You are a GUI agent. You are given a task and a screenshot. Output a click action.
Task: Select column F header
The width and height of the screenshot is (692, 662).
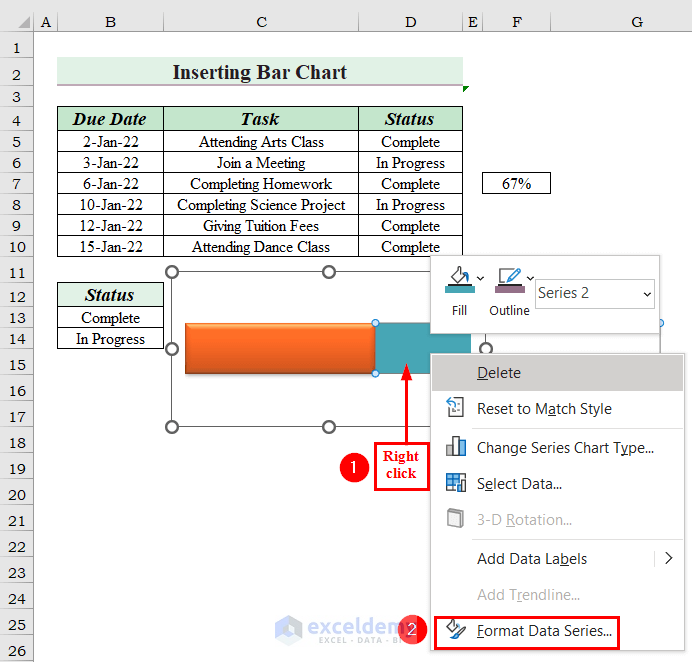click(517, 22)
